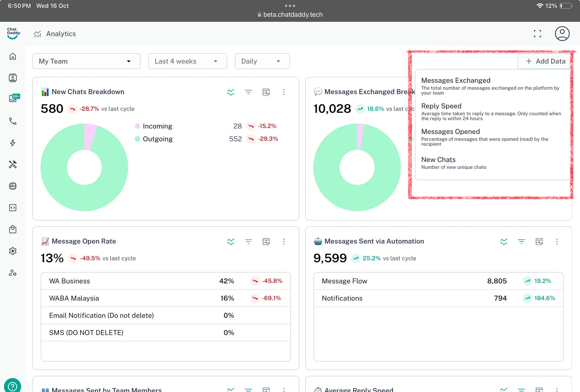Select Reply Speed from Add Data menu
The height and width of the screenshot is (392, 580).
[441, 106]
